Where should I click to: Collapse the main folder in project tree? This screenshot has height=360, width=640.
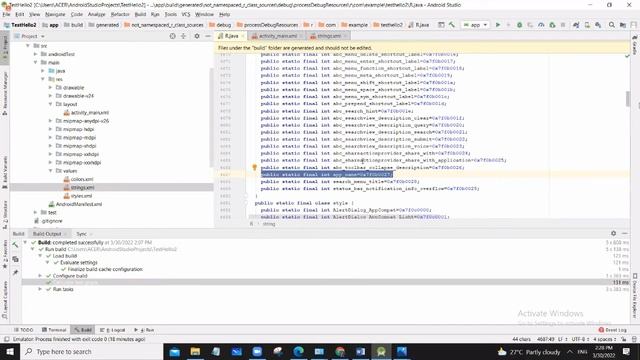click(x=36, y=62)
